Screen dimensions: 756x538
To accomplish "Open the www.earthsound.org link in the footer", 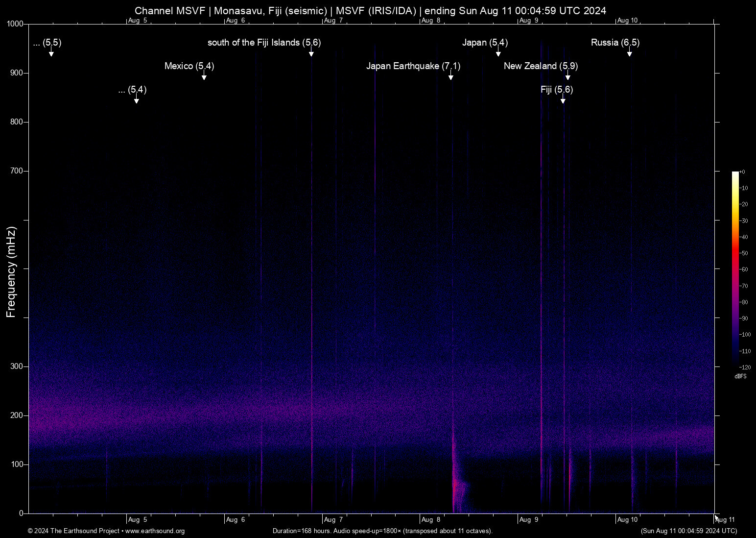I will [x=155, y=531].
